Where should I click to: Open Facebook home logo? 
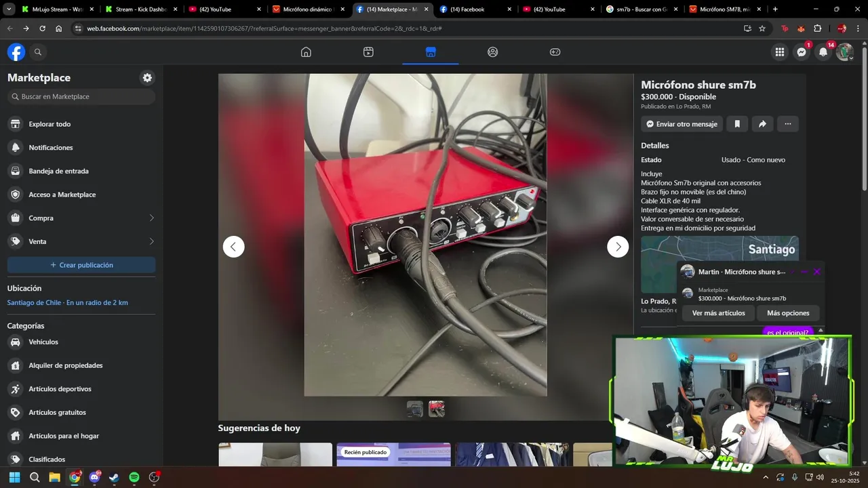(16, 52)
